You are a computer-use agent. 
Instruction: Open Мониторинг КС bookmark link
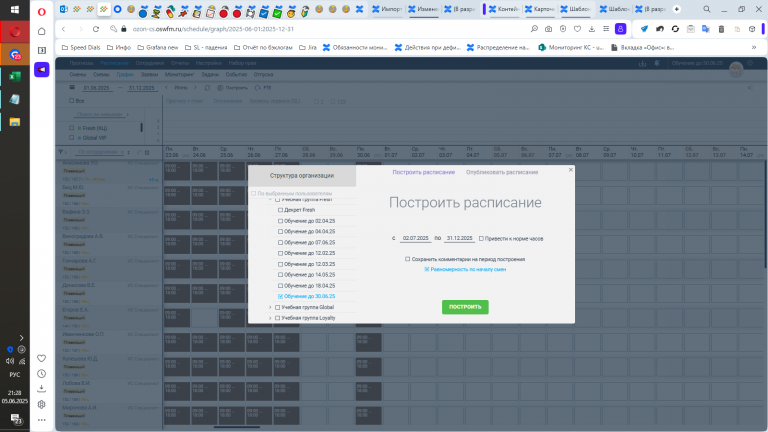coord(571,48)
